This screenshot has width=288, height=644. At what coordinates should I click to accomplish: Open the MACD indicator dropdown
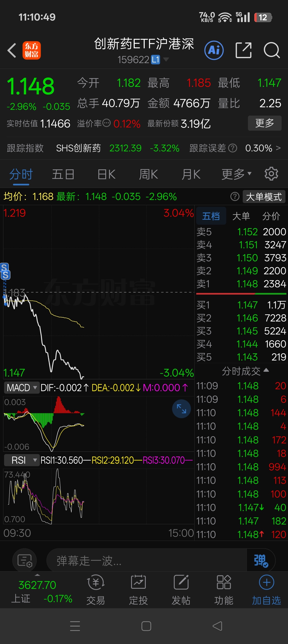point(22,388)
